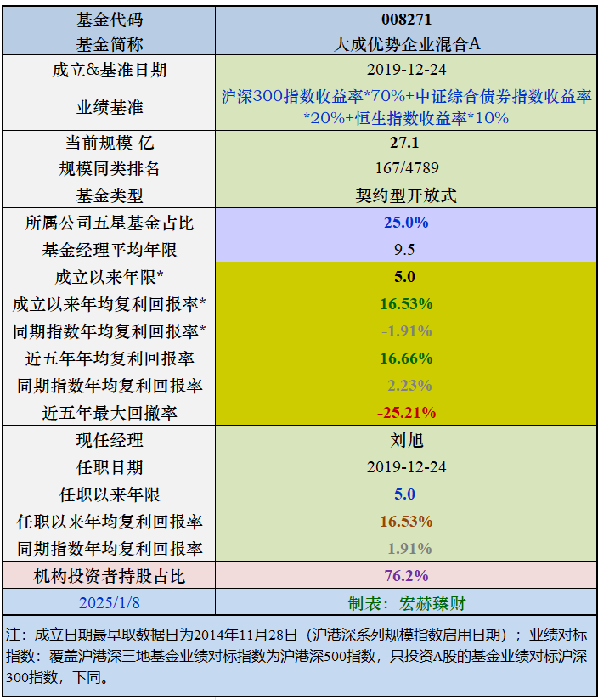The height and width of the screenshot is (700, 598).
Task: Click the 现任经理 label
Action: point(110,440)
